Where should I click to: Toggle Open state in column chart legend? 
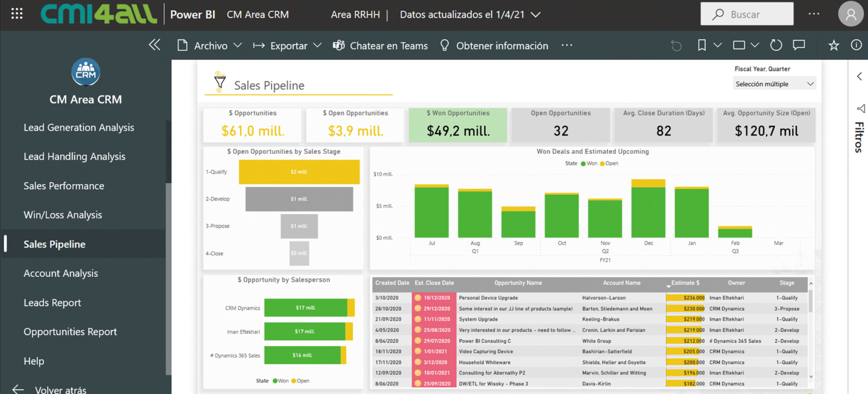pyautogui.click(x=609, y=164)
